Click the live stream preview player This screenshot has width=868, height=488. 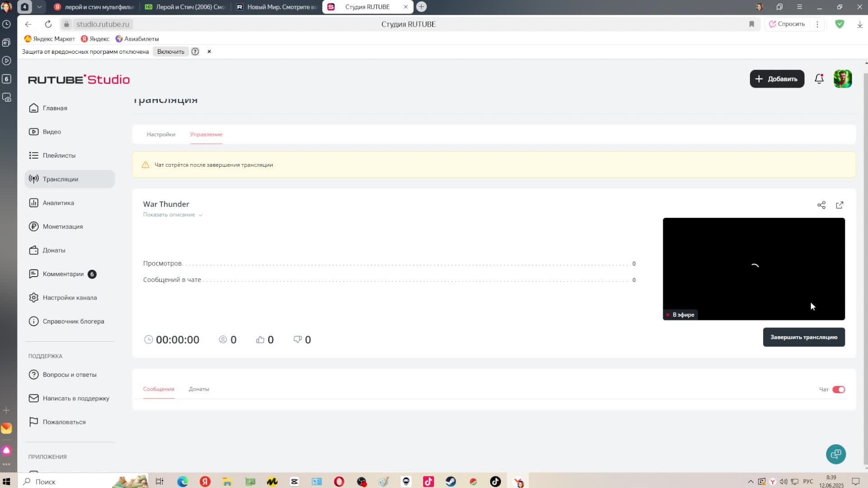754,269
